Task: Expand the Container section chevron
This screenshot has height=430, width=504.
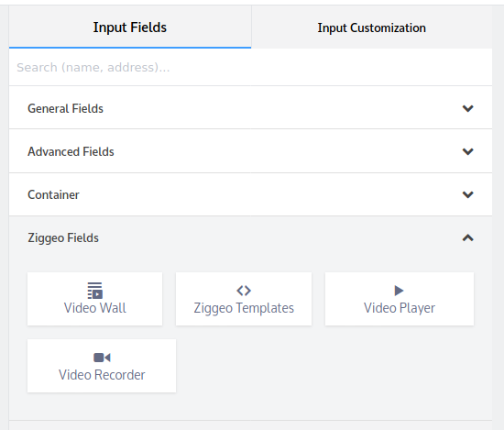Action: click(467, 194)
